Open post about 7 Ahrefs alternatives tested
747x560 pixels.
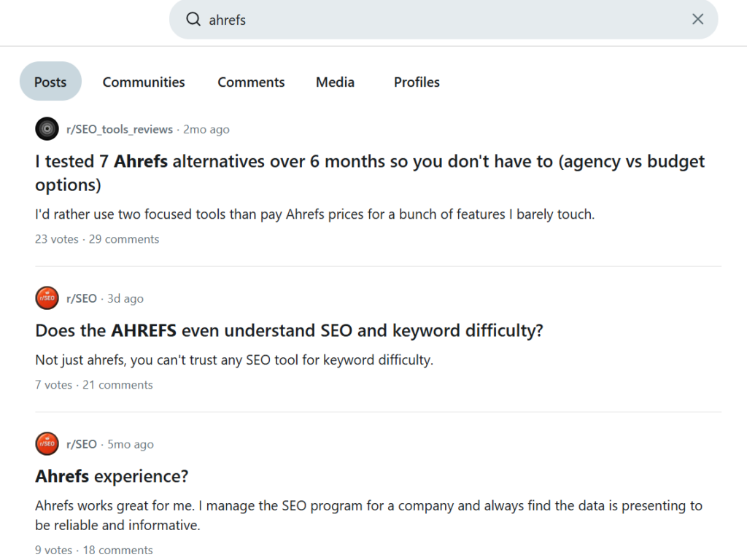(370, 173)
